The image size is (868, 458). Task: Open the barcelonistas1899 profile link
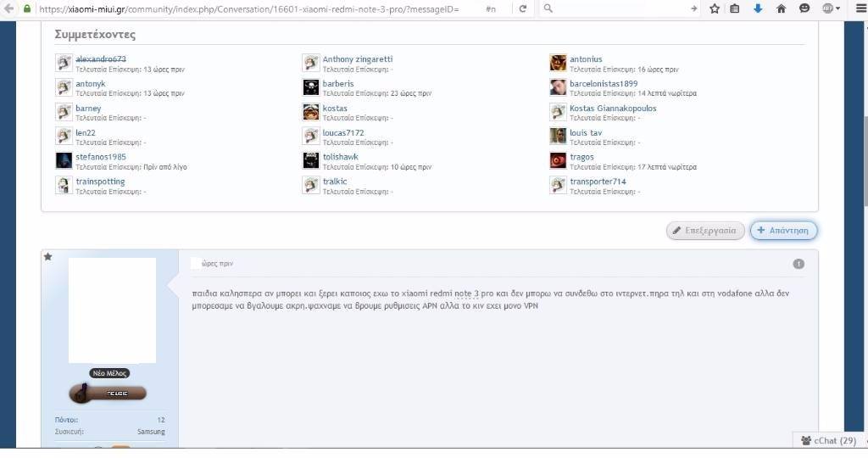[x=604, y=84]
